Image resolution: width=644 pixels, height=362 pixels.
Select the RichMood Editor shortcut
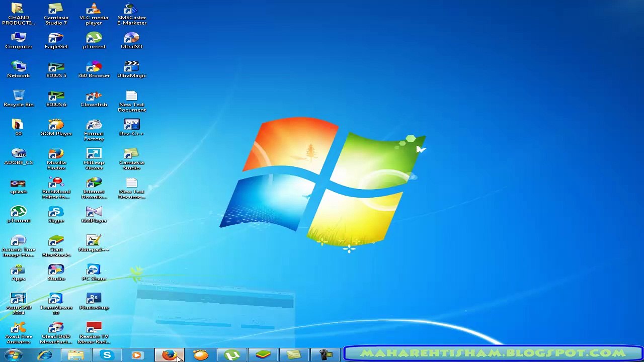click(56, 189)
